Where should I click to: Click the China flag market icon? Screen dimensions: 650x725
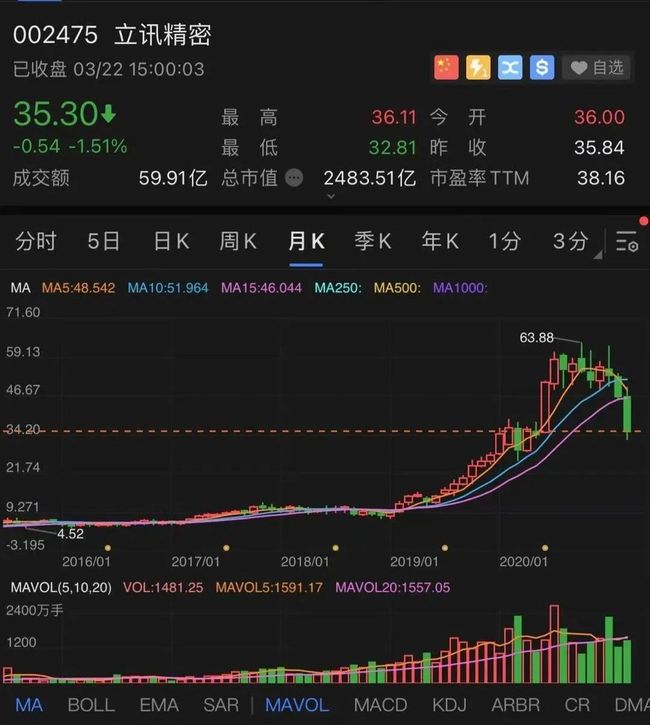click(x=446, y=67)
